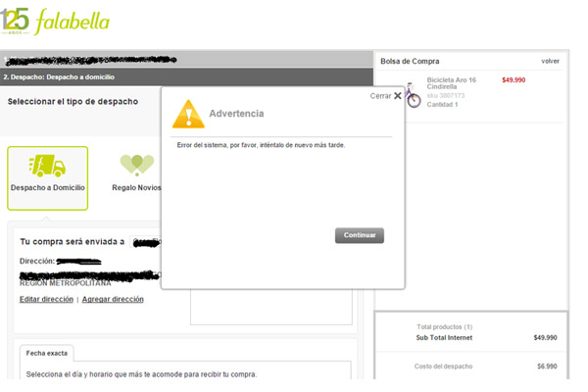Open the recipient dropdown beside Tu compra será enviada a

(x=146, y=242)
